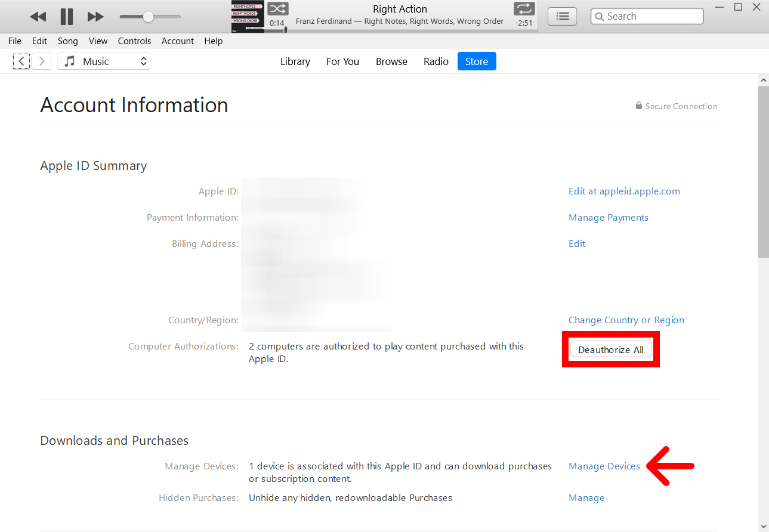Switch to the Radio tab

tap(436, 61)
